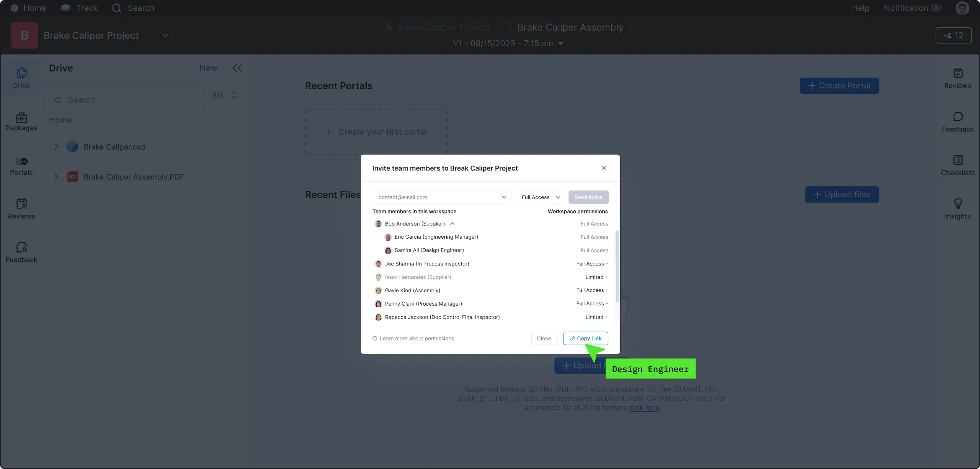
Task: Change Joe Sharma's Full Access level
Action: [x=592, y=264]
